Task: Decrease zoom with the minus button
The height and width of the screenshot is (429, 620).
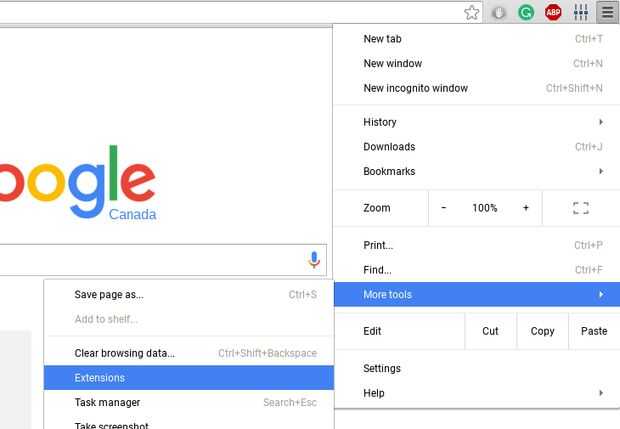Action: (x=444, y=208)
